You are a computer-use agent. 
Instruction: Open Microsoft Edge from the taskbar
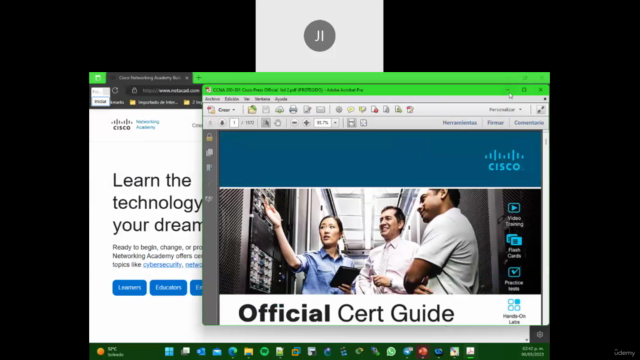pyautogui.click(x=233, y=351)
